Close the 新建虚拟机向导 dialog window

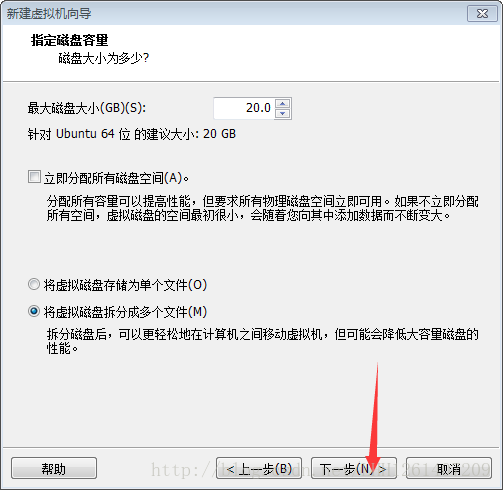click(x=482, y=14)
